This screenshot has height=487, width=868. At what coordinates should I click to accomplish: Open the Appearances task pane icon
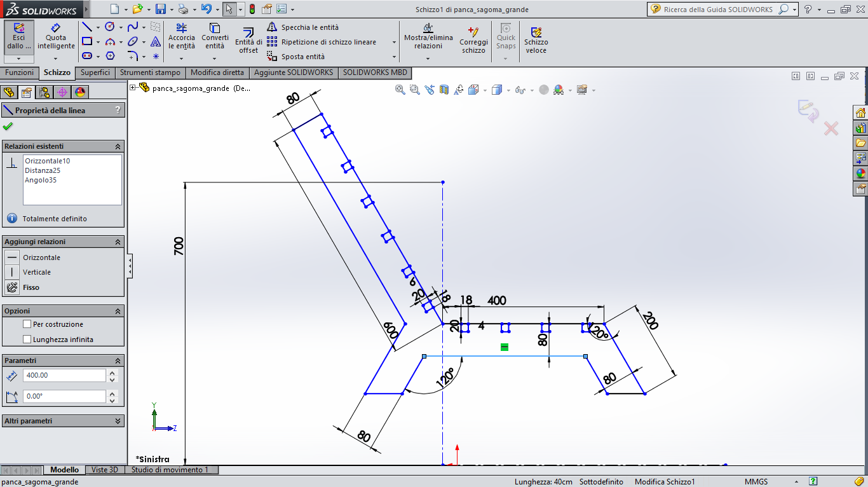pyautogui.click(x=861, y=174)
